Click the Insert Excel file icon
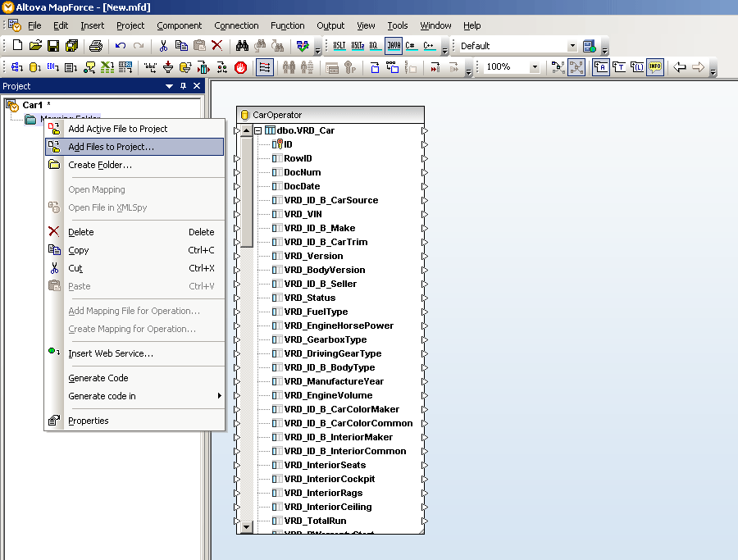Image resolution: width=738 pixels, height=560 pixels. [x=107, y=67]
